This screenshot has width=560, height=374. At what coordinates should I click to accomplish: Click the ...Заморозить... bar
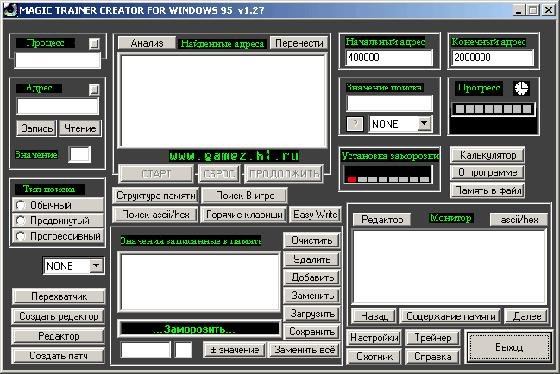point(200,329)
